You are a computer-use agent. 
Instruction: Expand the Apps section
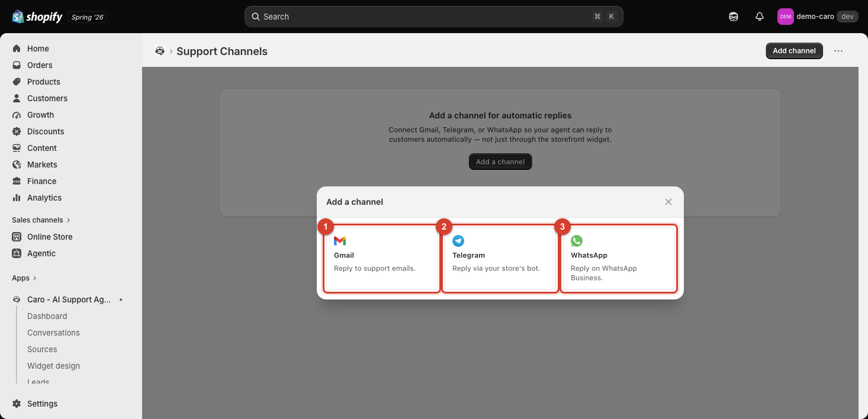tap(24, 278)
